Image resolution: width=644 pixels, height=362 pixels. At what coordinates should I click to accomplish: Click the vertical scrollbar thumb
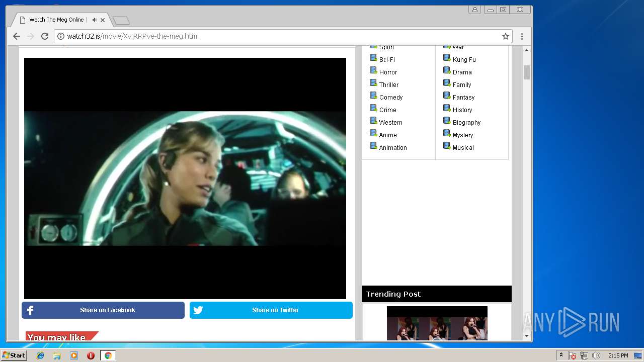pos(527,72)
